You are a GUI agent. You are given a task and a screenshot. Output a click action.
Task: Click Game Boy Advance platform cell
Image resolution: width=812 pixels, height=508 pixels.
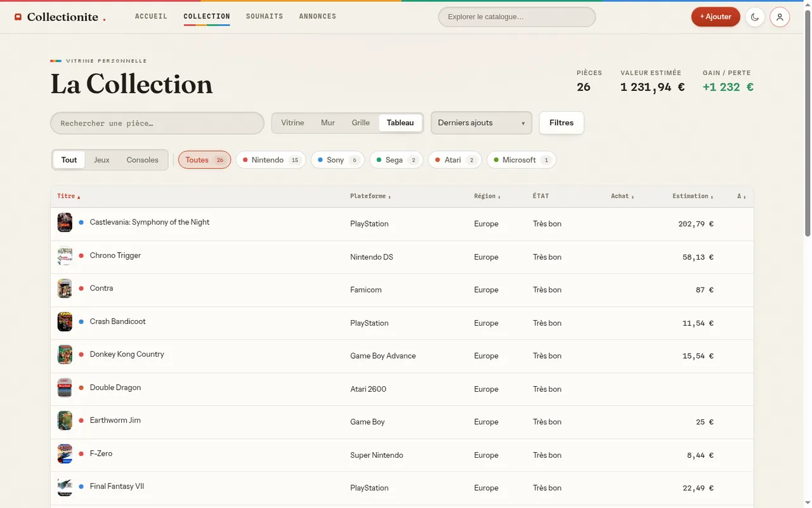point(383,356)
